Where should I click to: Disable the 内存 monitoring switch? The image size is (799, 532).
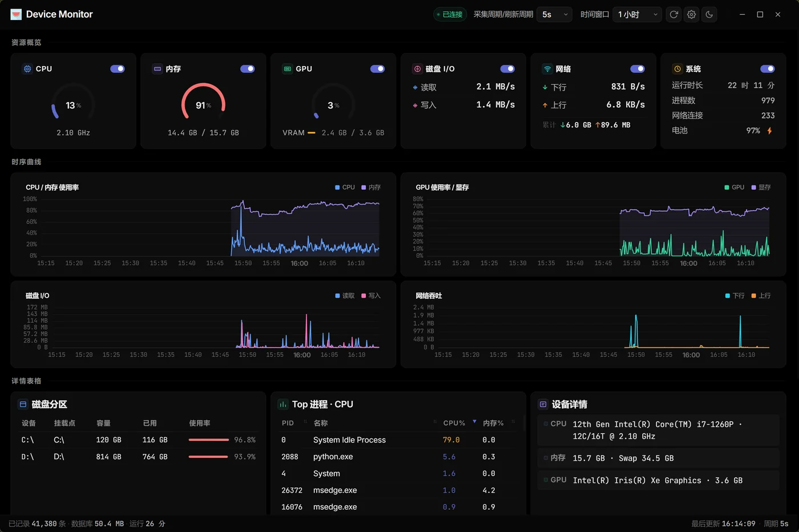[x=248, y=69]
